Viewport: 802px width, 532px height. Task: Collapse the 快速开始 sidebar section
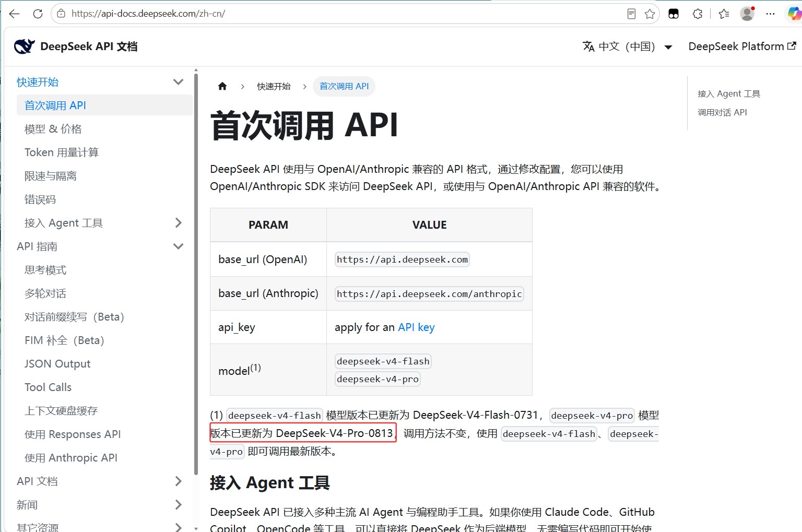tap(178, 82)
